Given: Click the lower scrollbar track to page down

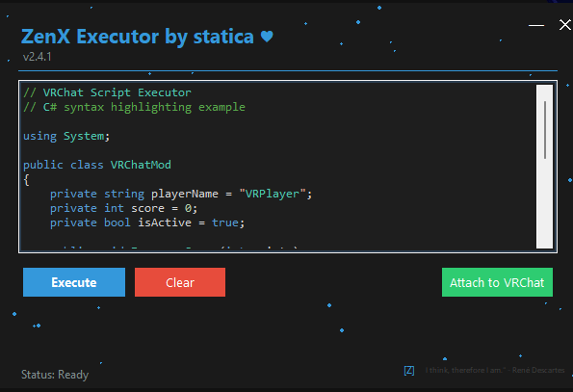Looking at the screenshot, I should click(x=544, y=204).
